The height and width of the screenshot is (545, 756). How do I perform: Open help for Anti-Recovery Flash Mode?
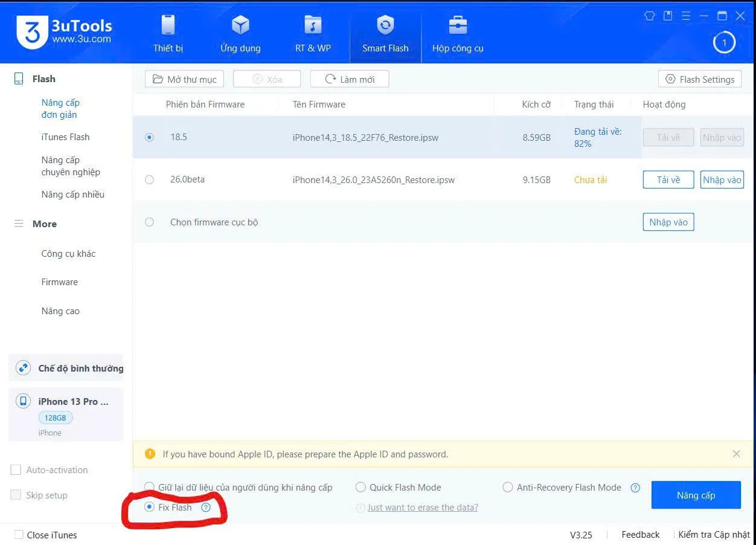click(635, 488)
